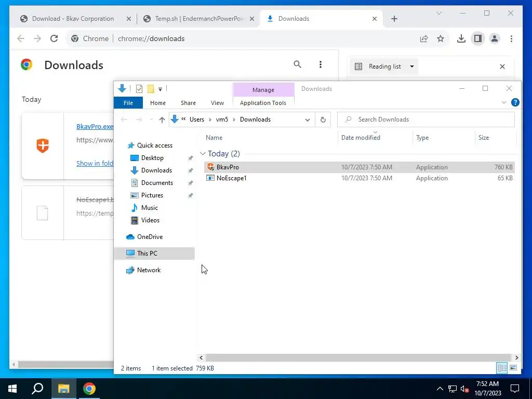Click the share page icon in Chrome
The image size is (532, 399).
424,38
